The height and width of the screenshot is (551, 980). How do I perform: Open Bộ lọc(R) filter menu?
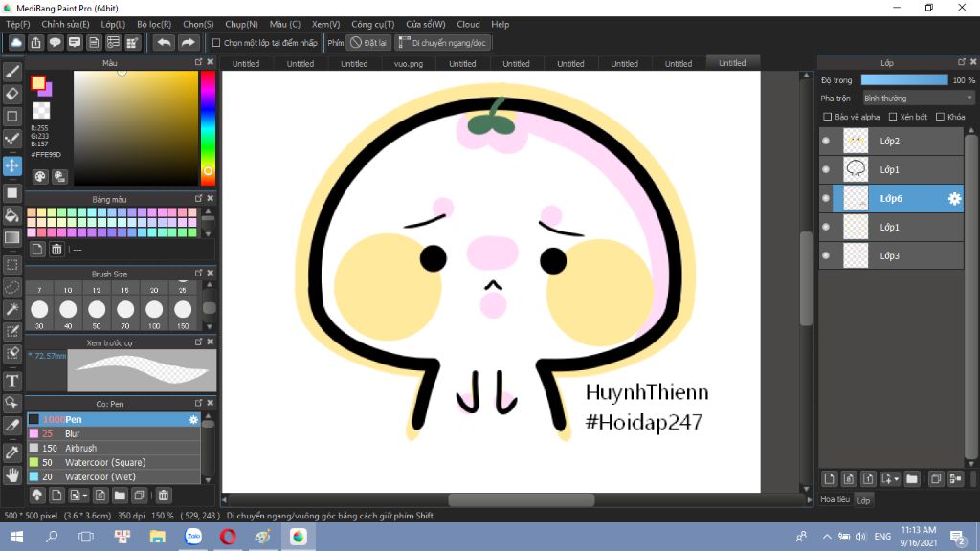point(154,24)
